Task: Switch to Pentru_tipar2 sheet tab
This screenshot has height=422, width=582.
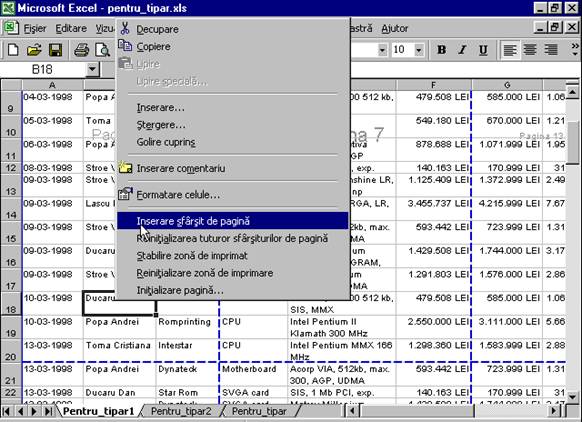Action: tap(181, 411)
